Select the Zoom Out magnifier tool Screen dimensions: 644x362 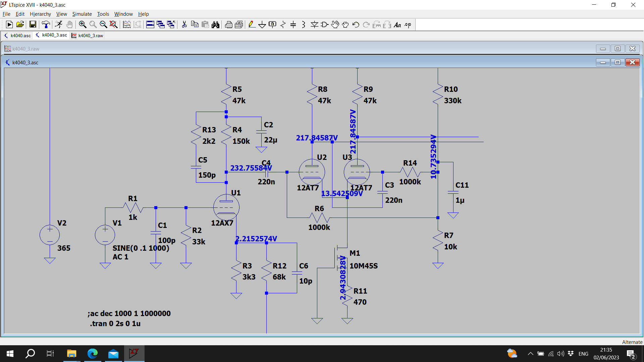coord(103,24)
